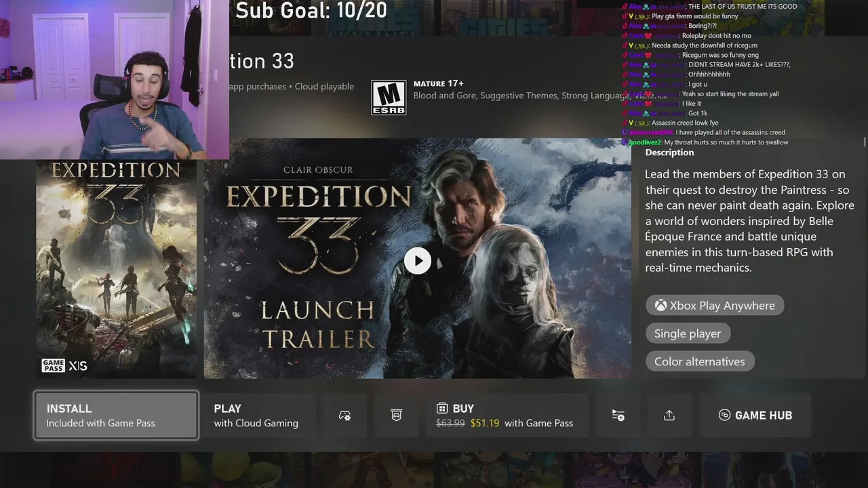Screen dimensions: 868x488
Task: Click chat message 'THE LAST OF US TRUST ME ITS GOOD'
Action: coord(743,7)
